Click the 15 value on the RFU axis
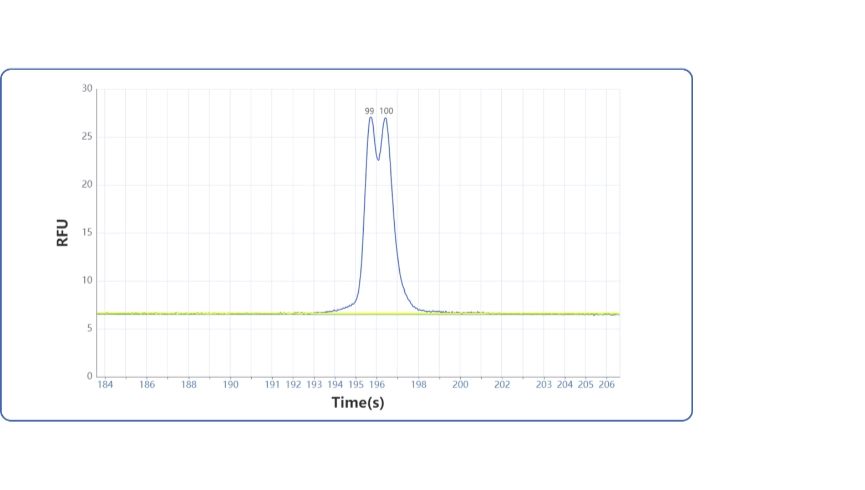Image resolution: width=865 pixels, height=490 pixels. (87, 233)
